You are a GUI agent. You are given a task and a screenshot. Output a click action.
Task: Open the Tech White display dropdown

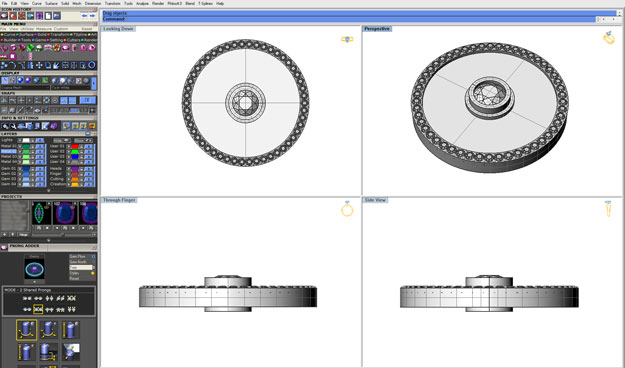tap(71, 87)
